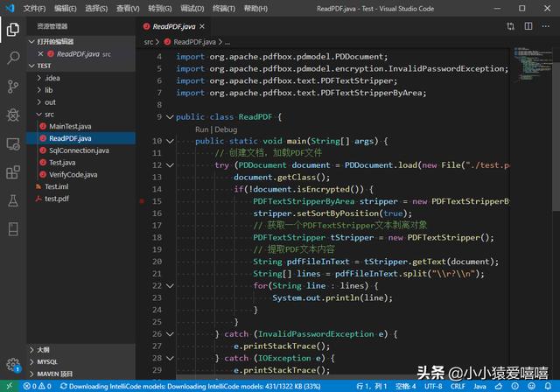This screenshot has height=392, width=560.
Task: Open the Explorer view in activity bar
Action: [x=13, y=29]
